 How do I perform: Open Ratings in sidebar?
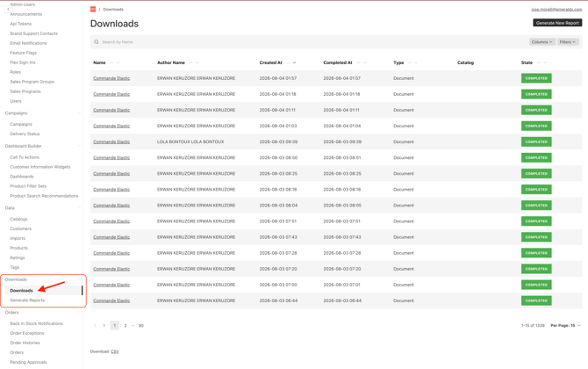pyautogui.click(x=18, y=258)
